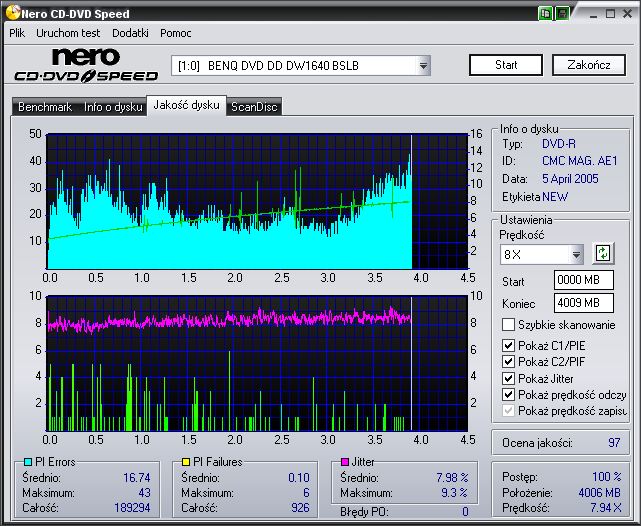This screenshot has width=641, height=526.
Task: Click Jitter maximum 9.3 %
Action: 454,493
